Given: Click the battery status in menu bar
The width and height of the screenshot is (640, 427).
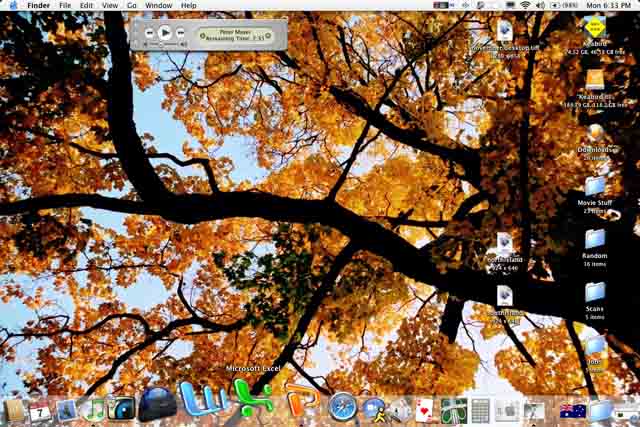Looking at the screenshot, I should (564, 5).
